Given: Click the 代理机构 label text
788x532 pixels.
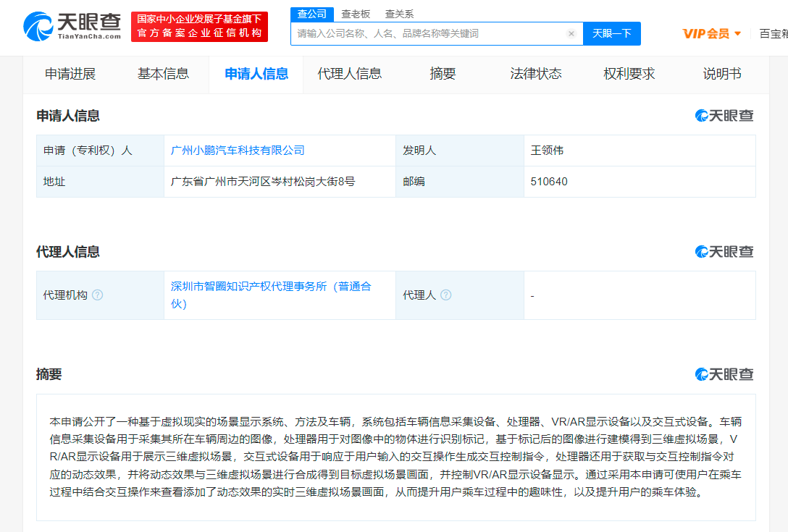Looking at the screenshot, I should [x=65, y=295].
